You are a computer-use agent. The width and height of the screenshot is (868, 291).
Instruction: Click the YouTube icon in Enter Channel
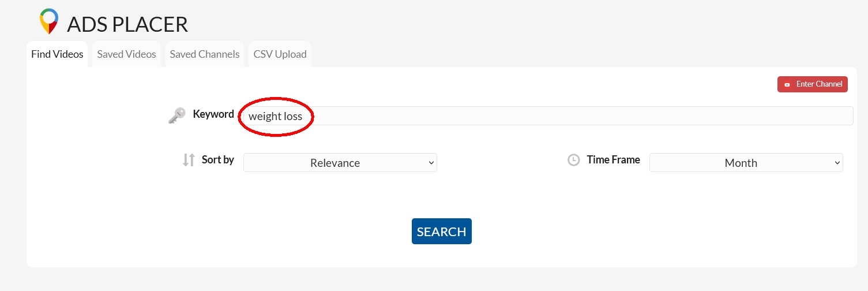[787, 84]
